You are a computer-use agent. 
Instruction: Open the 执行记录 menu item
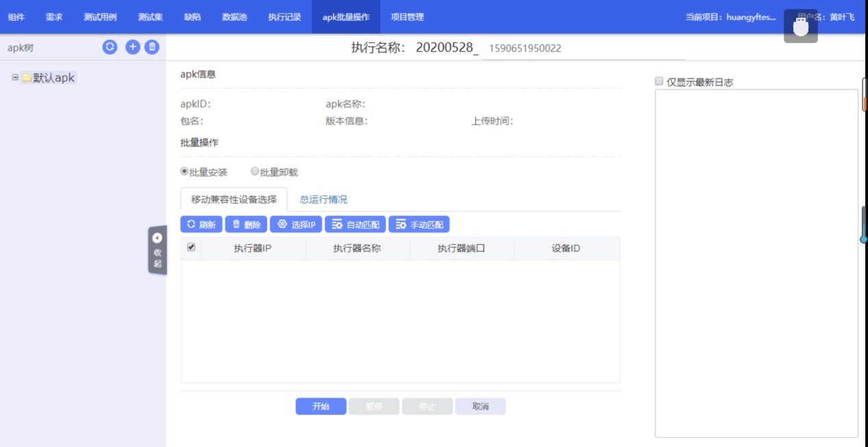coord(284,17)
